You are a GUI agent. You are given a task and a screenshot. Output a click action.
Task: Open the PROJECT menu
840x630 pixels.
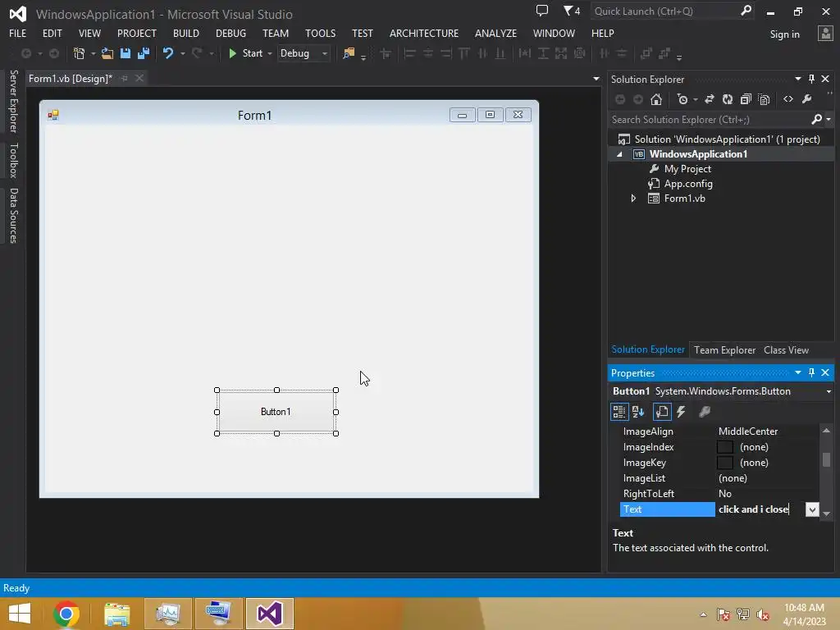(x=137, y=33)
